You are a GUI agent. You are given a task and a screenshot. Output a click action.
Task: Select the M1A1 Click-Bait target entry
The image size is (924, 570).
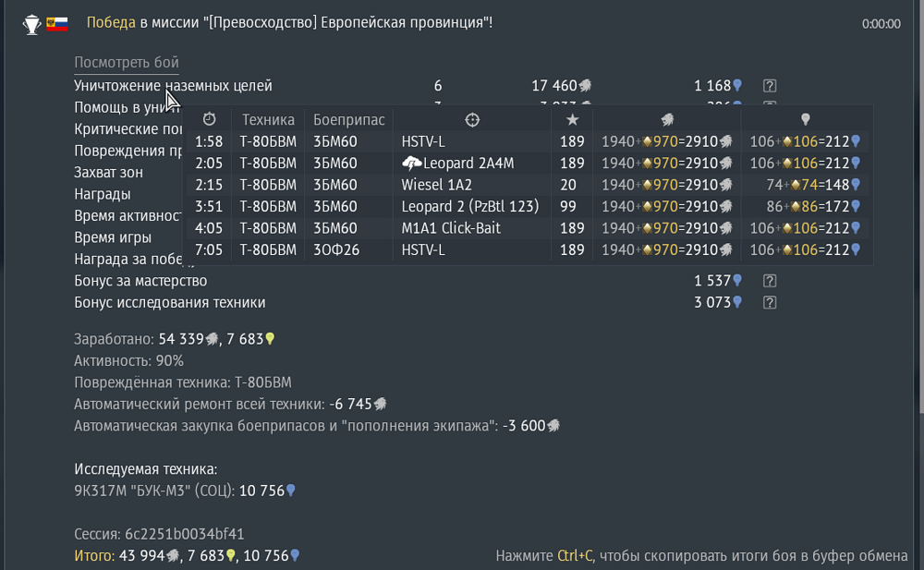coord(451,229)
